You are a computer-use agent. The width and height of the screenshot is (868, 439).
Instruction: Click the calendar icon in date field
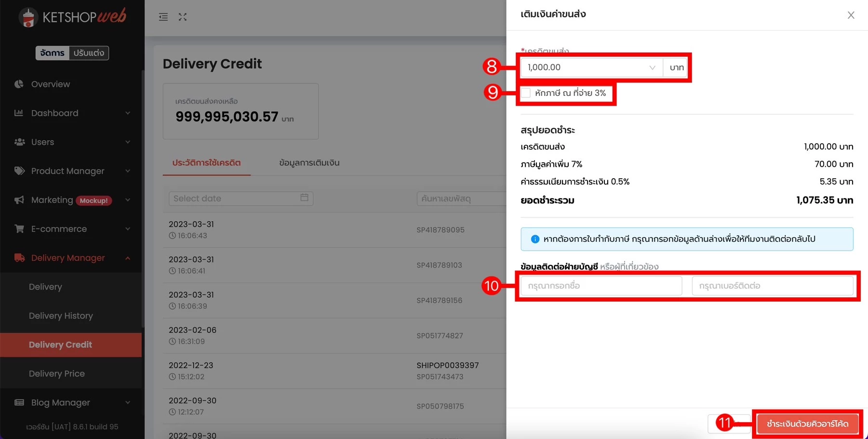coord(304,198)
